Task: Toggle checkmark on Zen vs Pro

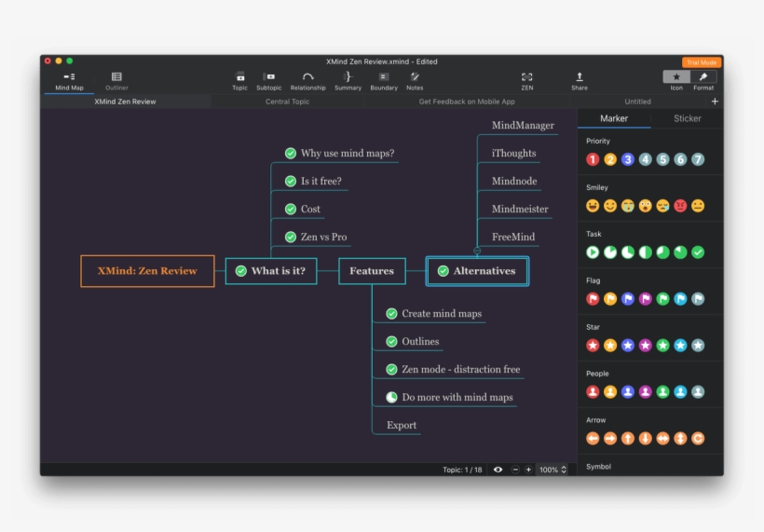Action: click(x=291, y=237)
